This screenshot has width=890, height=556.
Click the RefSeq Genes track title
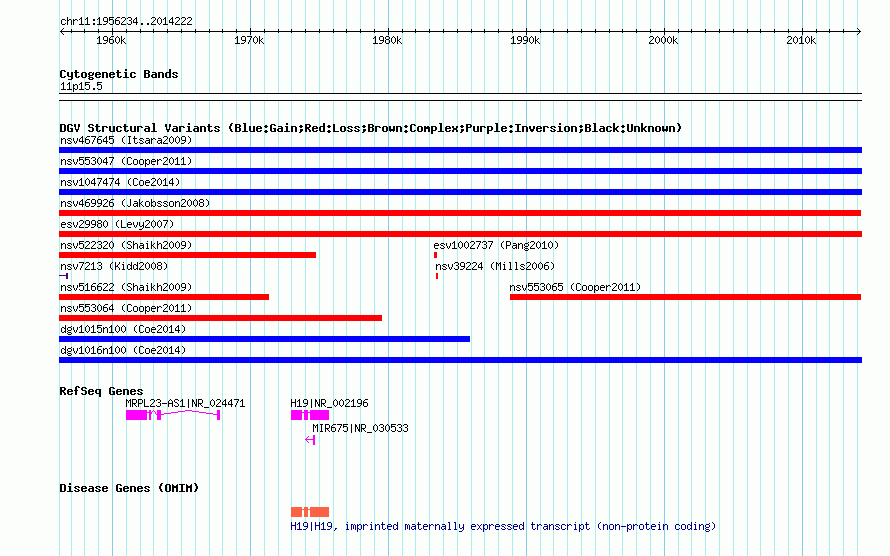coord(101,391)
